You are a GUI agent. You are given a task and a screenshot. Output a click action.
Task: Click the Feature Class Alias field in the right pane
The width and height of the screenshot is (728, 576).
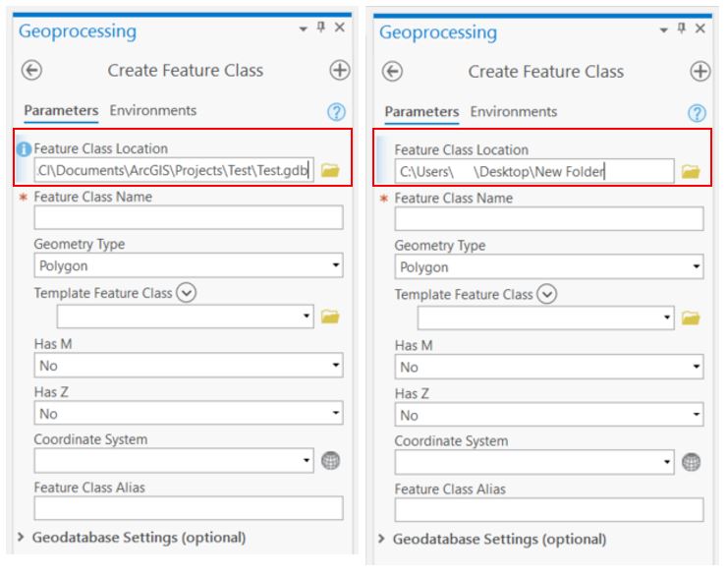click(x=548, y=509)
